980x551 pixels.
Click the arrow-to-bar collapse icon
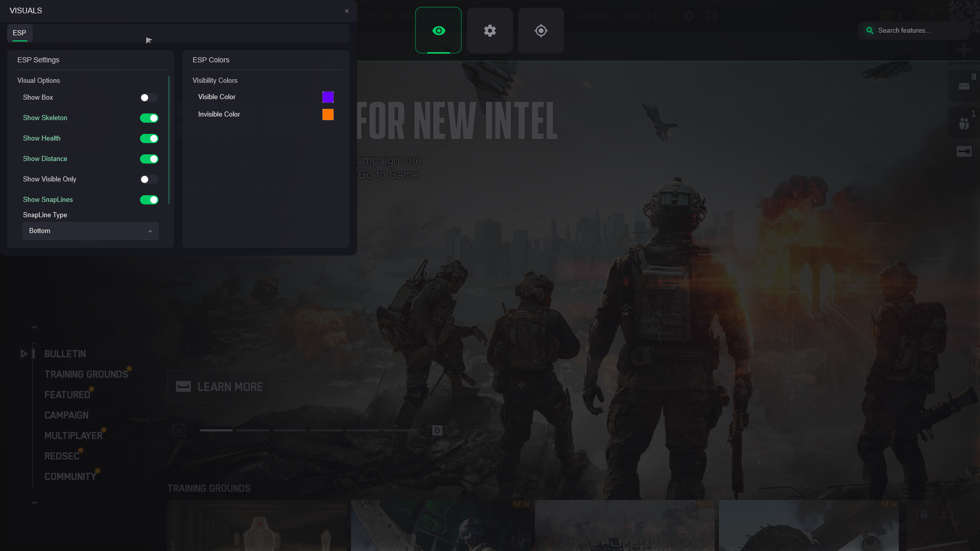[964, 151]
